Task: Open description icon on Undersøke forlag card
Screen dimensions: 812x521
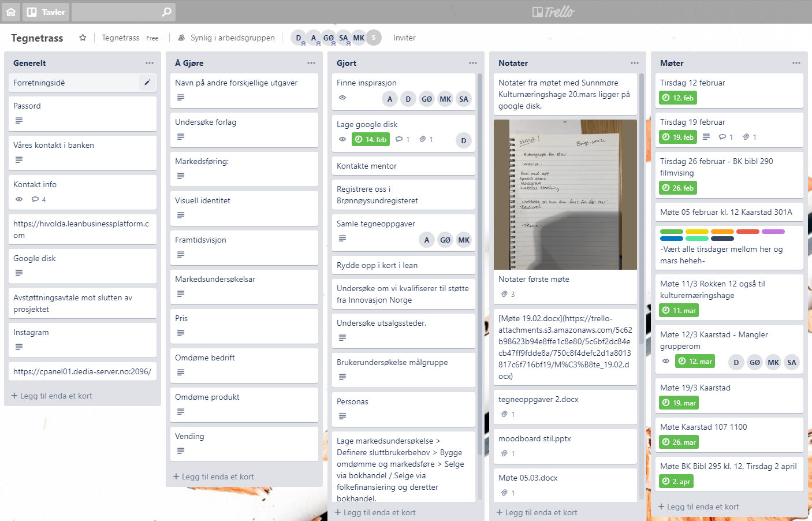Action: [181, 137]
